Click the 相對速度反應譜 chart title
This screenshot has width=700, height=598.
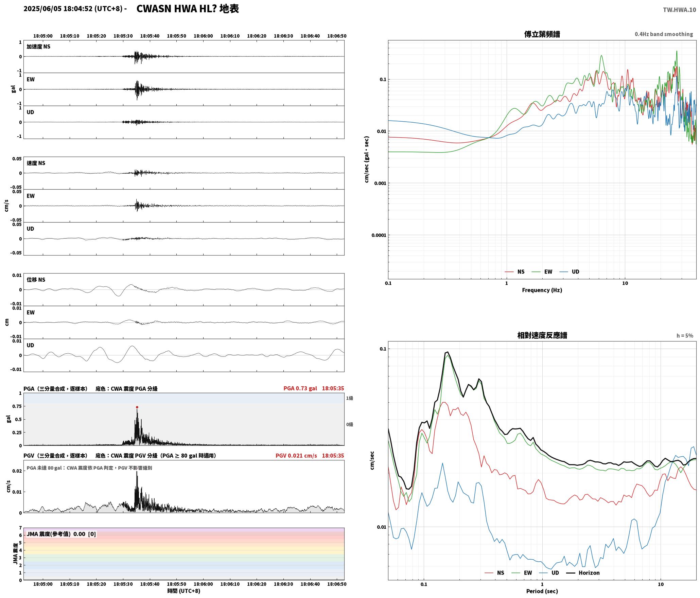tap(542, 335)
